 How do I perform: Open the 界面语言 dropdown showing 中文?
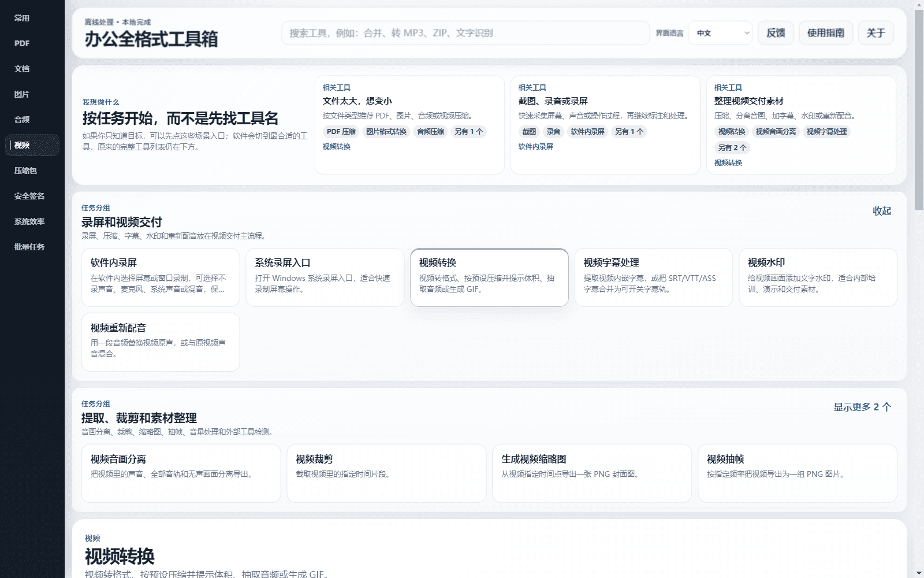(x=720, y=33)
